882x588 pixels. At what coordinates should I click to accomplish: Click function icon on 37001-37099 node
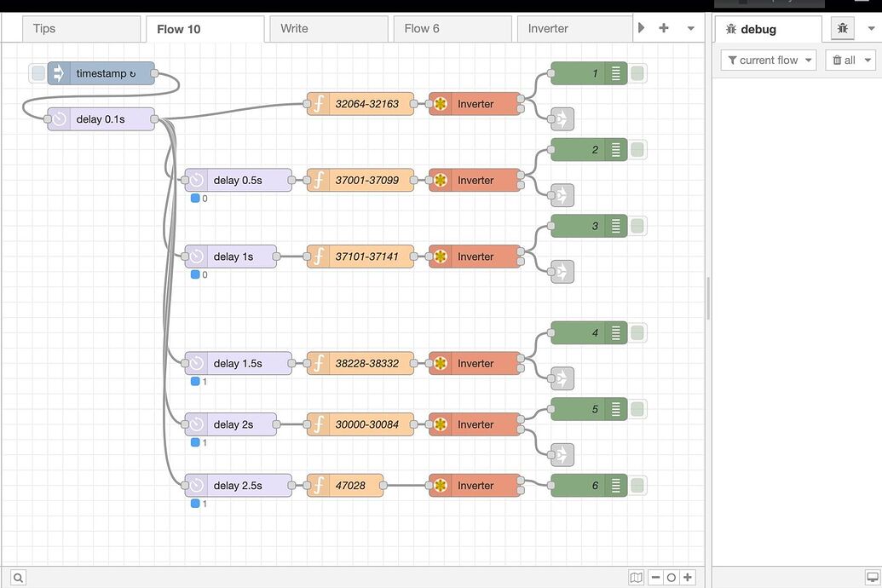click(319, 180)
